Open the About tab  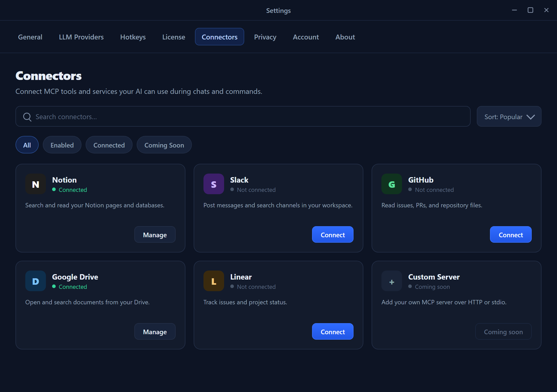tap(345, 37)
